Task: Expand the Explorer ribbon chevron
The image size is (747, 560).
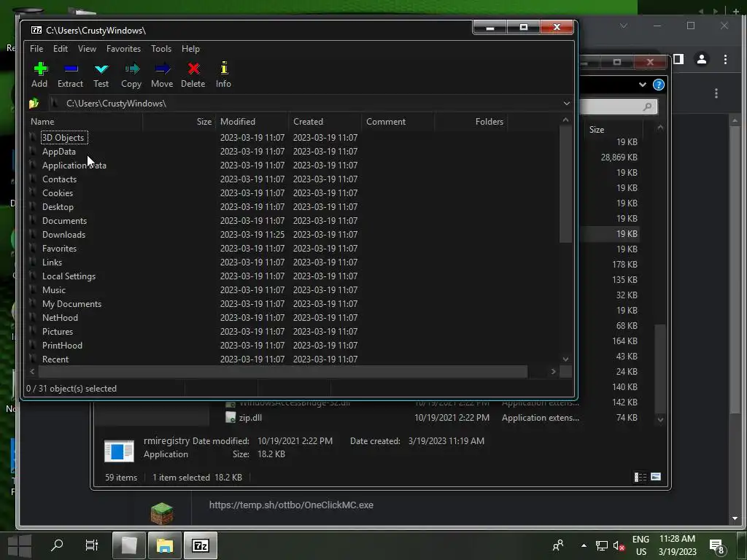Action: [642, 85]
